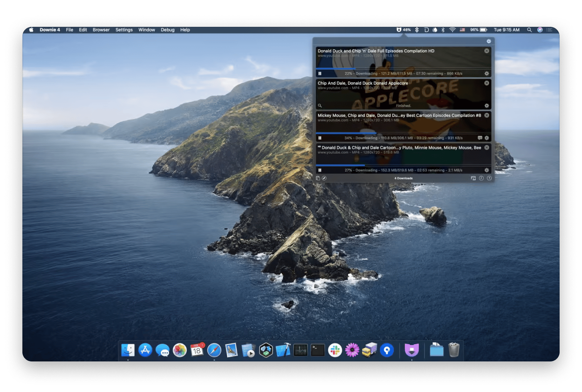Pause the 27% download at 2.1 MB/s
Screen dimensions: 582x392
320,170
